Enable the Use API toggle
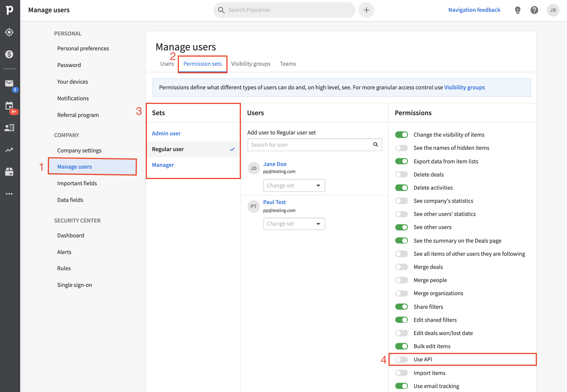This screenshot has width=567, height=392. coord(401,359)
